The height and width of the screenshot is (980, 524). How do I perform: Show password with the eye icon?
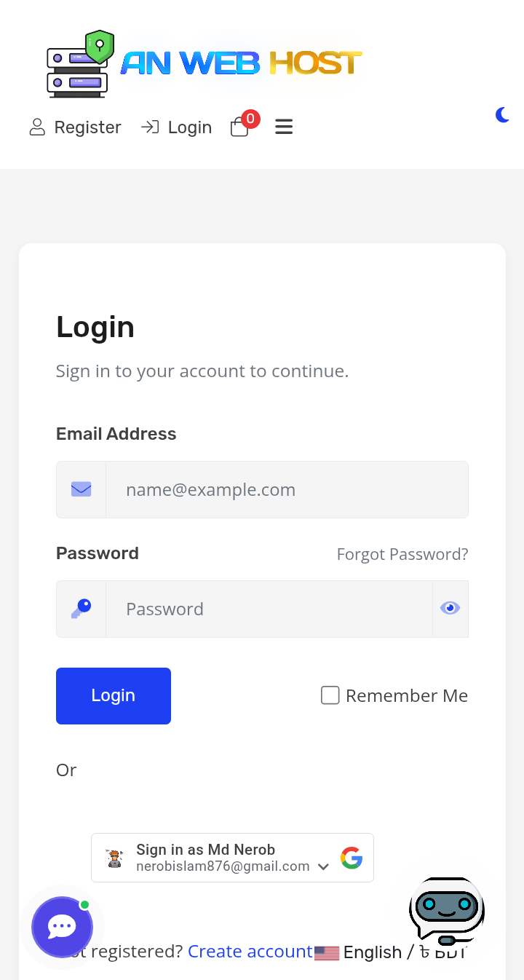tap(450, 608)
